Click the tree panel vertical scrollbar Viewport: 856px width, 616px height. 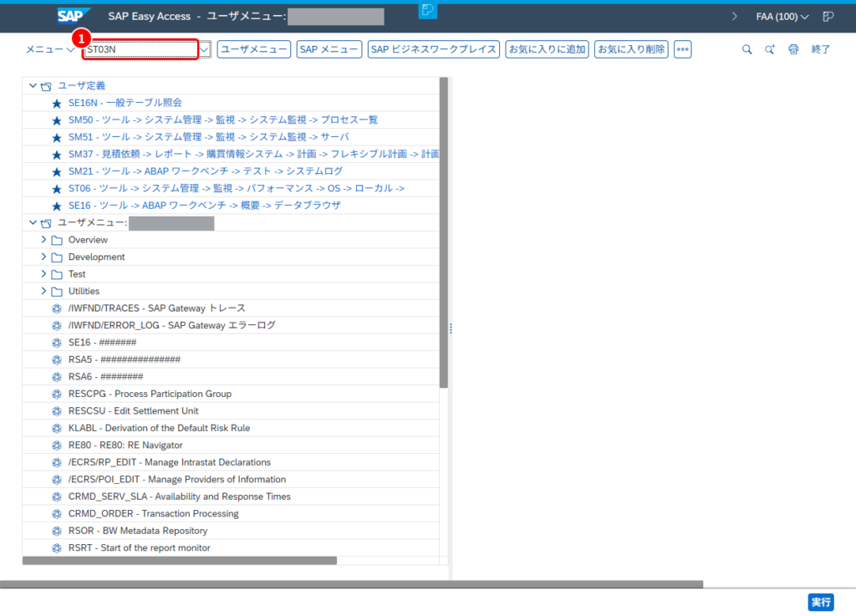point(444,232)
